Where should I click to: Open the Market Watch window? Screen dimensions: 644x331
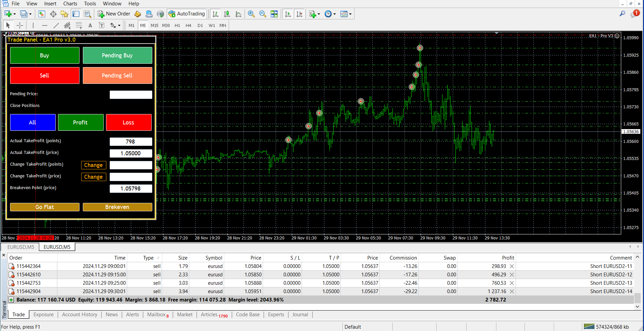click(42, 14)
